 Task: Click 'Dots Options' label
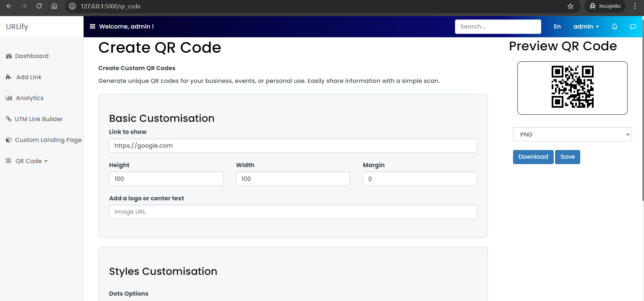(129, 294)
